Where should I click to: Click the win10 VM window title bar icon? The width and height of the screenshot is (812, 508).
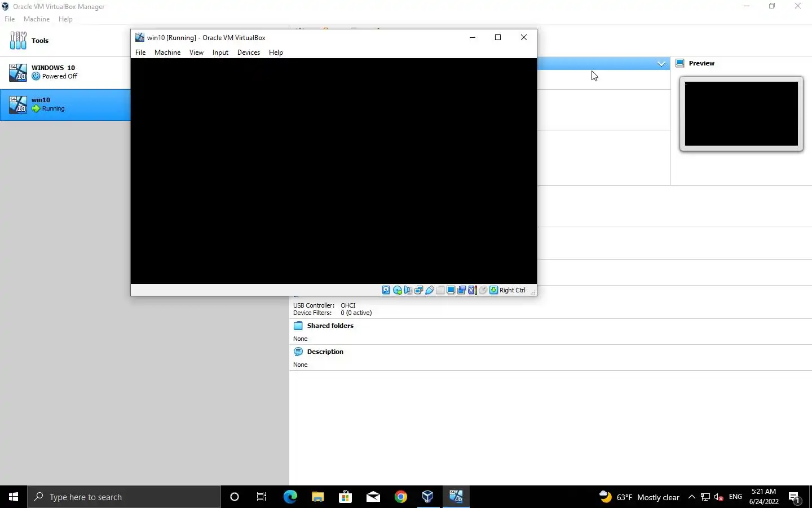coord(140,38)
